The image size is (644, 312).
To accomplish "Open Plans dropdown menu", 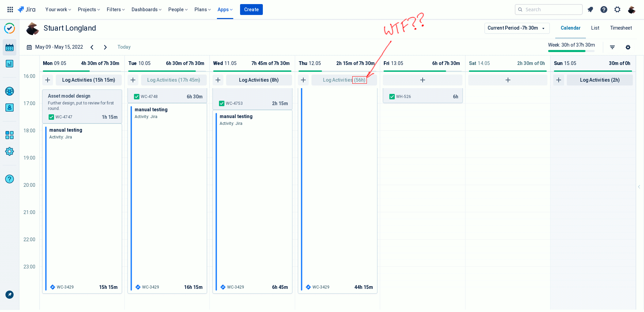I will click(203, 10).
